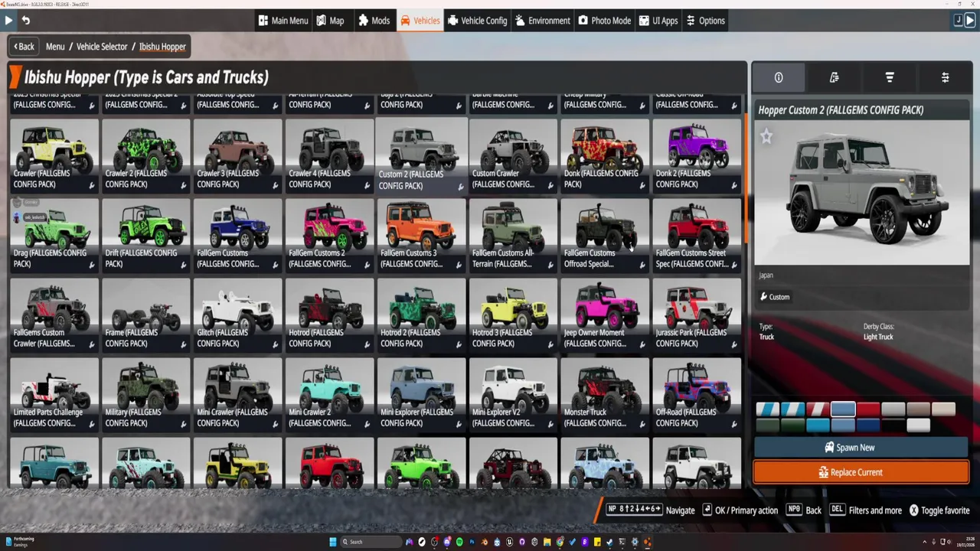Click the Filters and more hint
The image size is (980, 551).
pos(866,510)
